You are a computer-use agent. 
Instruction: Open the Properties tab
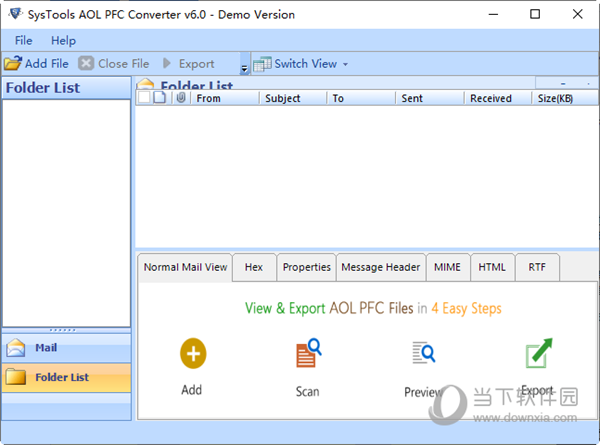point(307,267)
